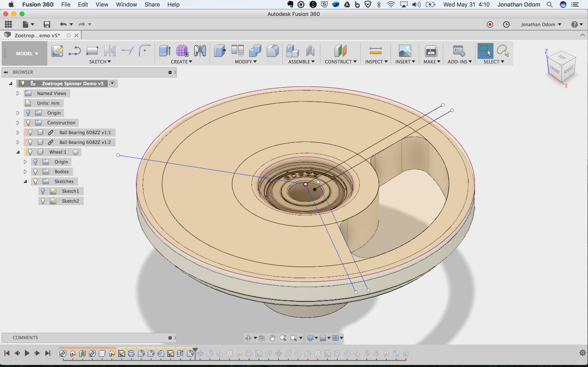This screenshot has width=588, height=367.
Task: Open the Window menu in menu bar
Action: pos(126,5)
